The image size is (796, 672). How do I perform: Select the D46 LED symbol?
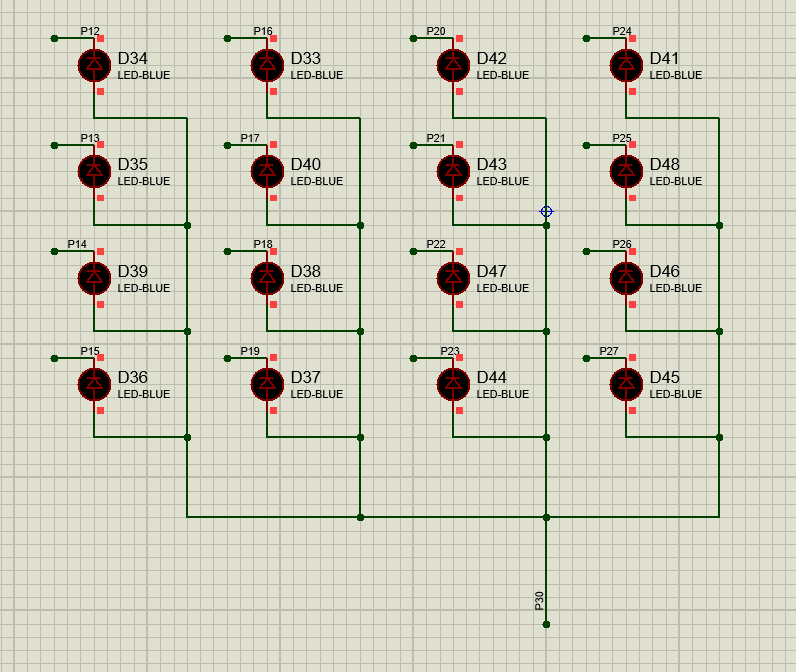626,278
